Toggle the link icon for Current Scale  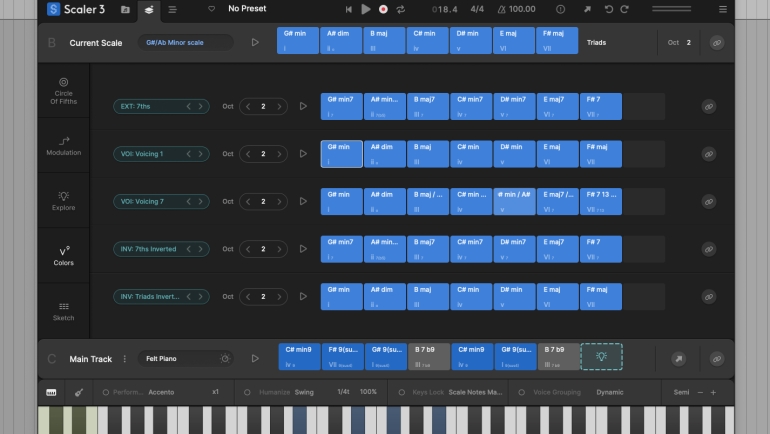tap(717, 43)
